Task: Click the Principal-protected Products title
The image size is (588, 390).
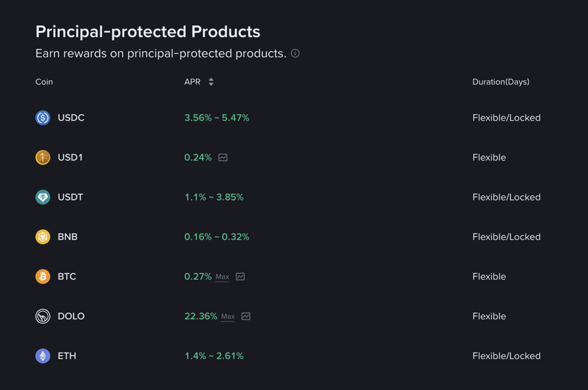Action: pos(148,32)
